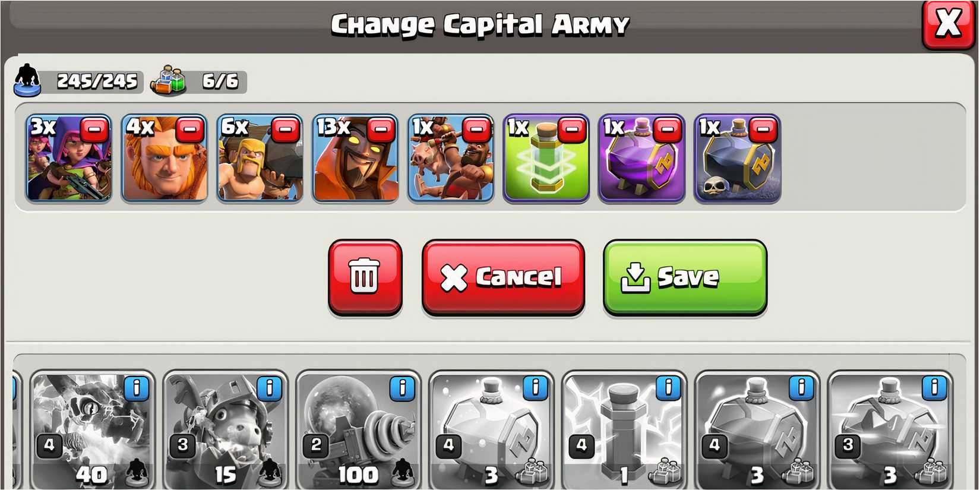Image resolution: width=980 pixels, height=490 pixels.
Task: Remove the Archer troop via minus button
Action: click(94, 129)
